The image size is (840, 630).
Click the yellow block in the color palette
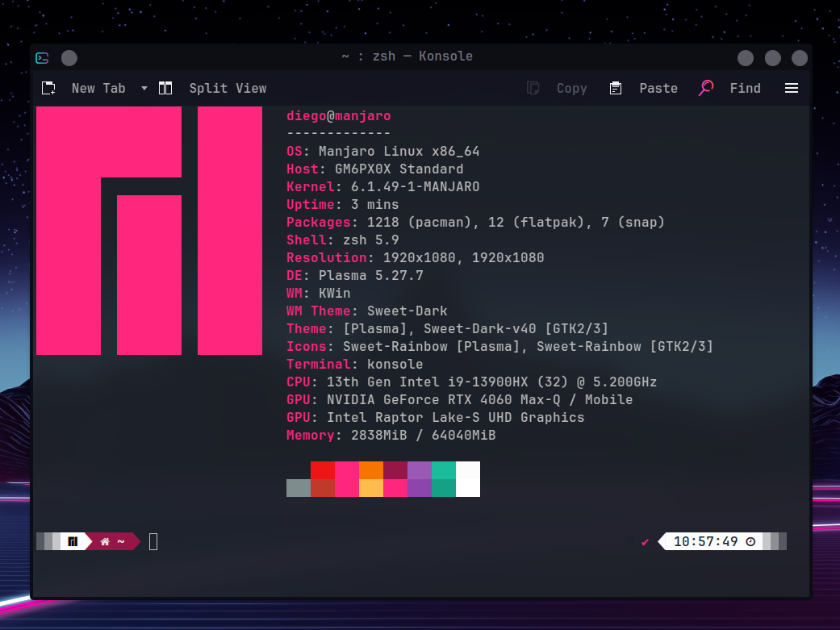pyautogui.click(x=371, y=488)
